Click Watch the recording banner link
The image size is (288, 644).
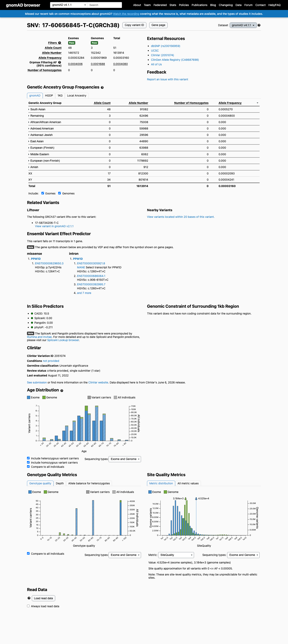click(126, 14)
